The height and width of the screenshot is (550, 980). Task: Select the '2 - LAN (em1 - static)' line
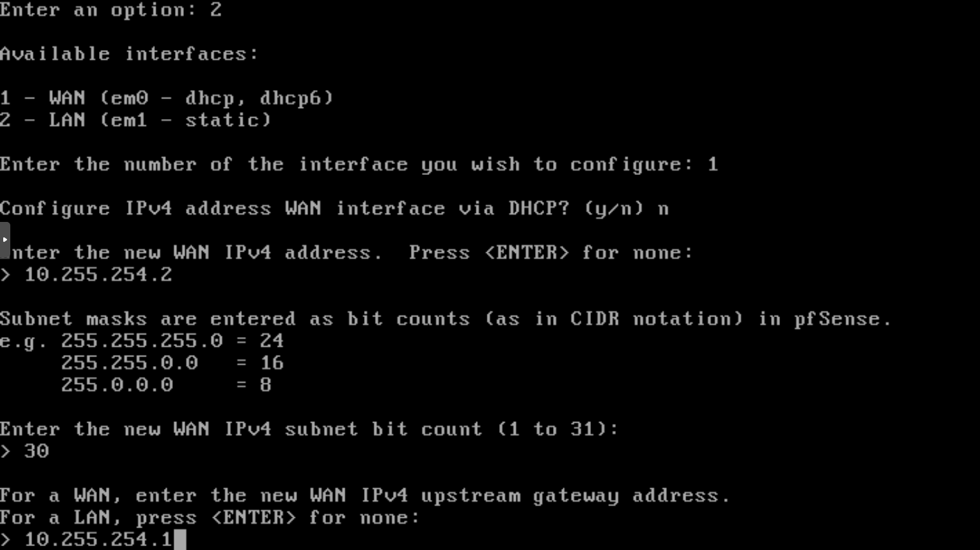pyautogui.click(x=136, y=120)
